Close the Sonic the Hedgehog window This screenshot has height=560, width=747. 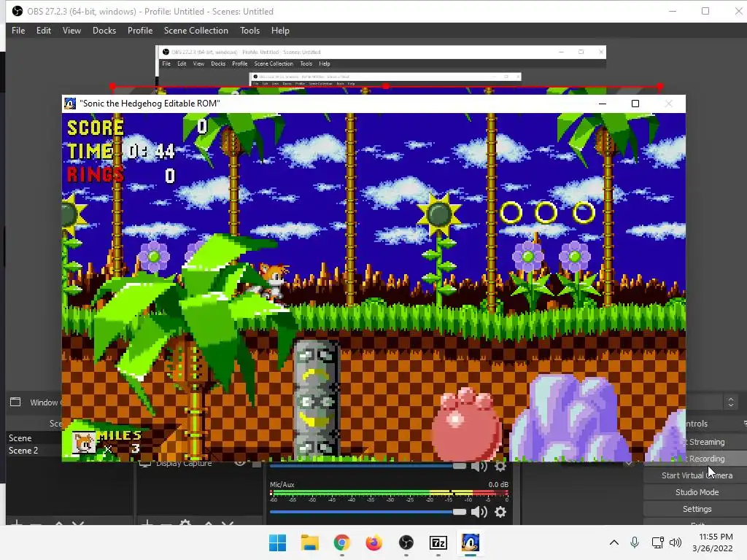(x=669, y=104)
